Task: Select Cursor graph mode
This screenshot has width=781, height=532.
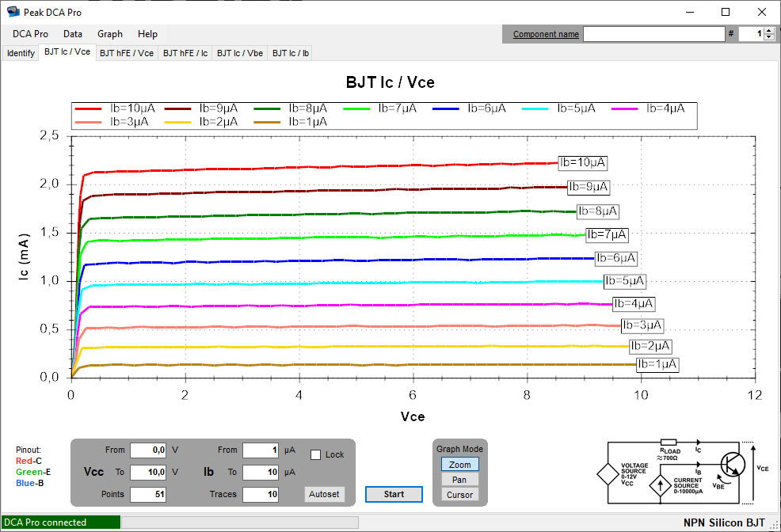Action: point(459,495)
